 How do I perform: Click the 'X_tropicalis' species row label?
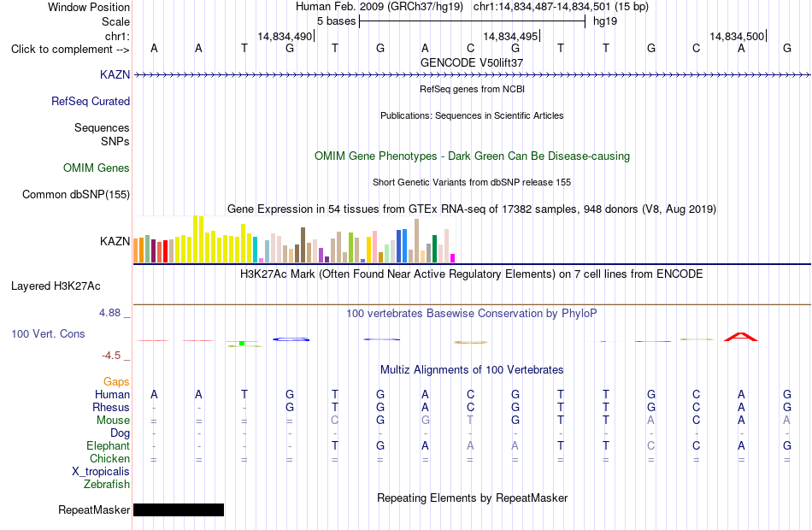pyautogui.click(x=101, y=472)
